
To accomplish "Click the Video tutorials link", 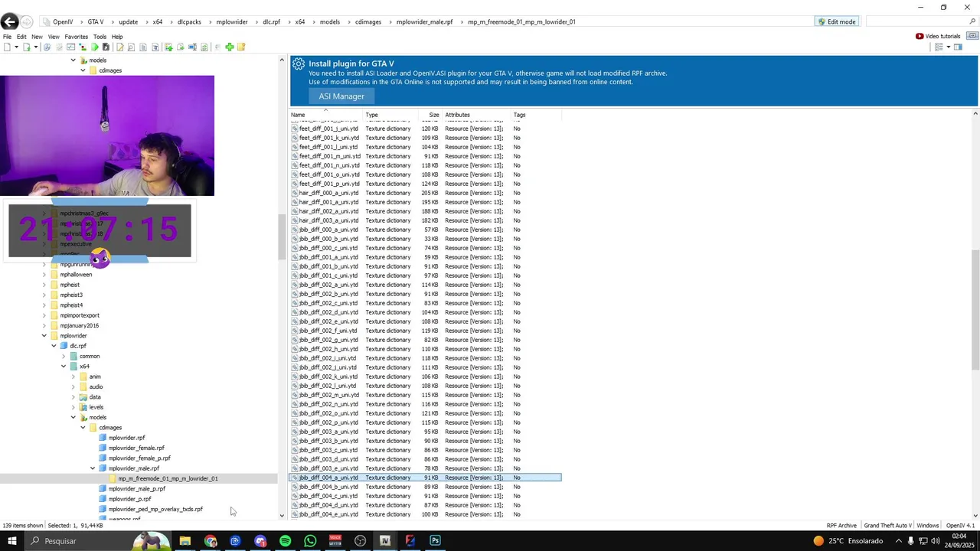I will (x=942, y=36).
